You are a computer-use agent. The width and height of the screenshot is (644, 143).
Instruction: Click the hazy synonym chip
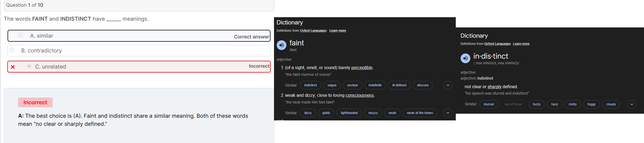point(554,104)
